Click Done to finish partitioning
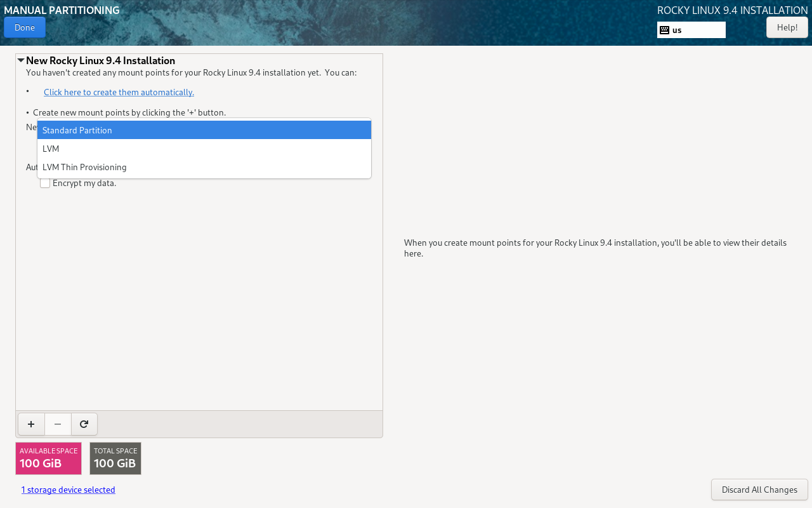The height and width of the screenshot is (508, 812). click(x=25, y=27)
